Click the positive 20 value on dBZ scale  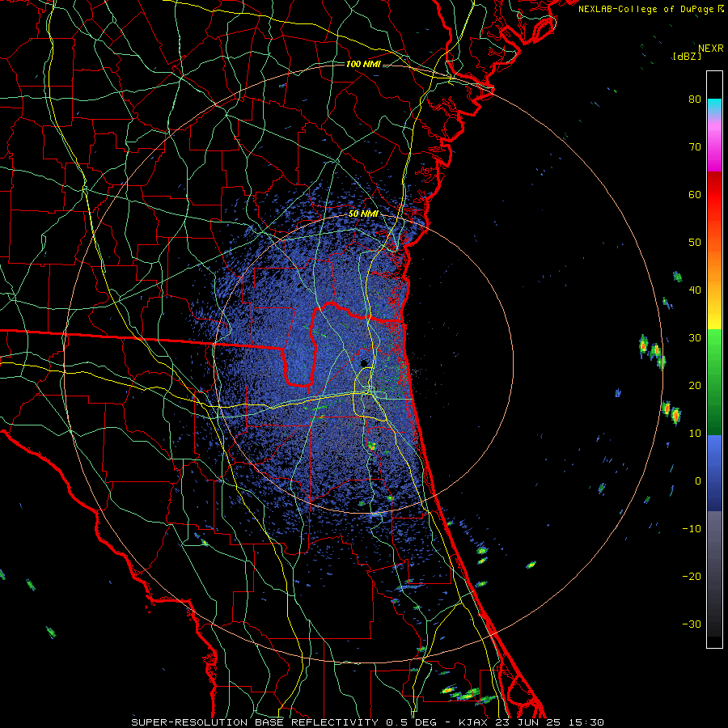tap(695, 386)
